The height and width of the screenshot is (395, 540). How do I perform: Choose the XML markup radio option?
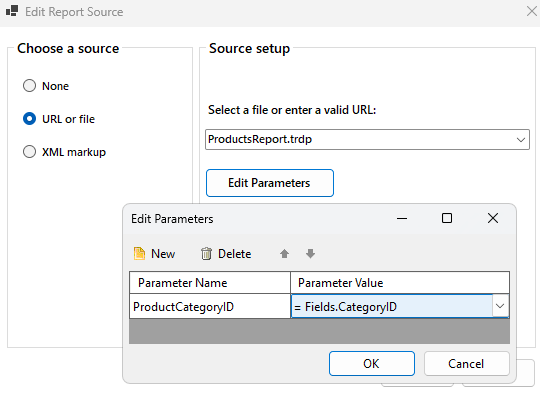29,152
